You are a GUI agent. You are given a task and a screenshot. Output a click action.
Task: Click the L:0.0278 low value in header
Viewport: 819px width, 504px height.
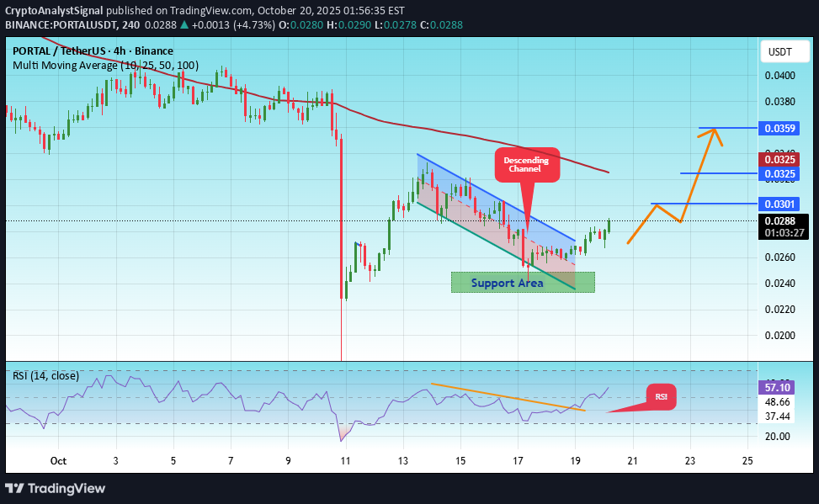[x=396, y=24]
